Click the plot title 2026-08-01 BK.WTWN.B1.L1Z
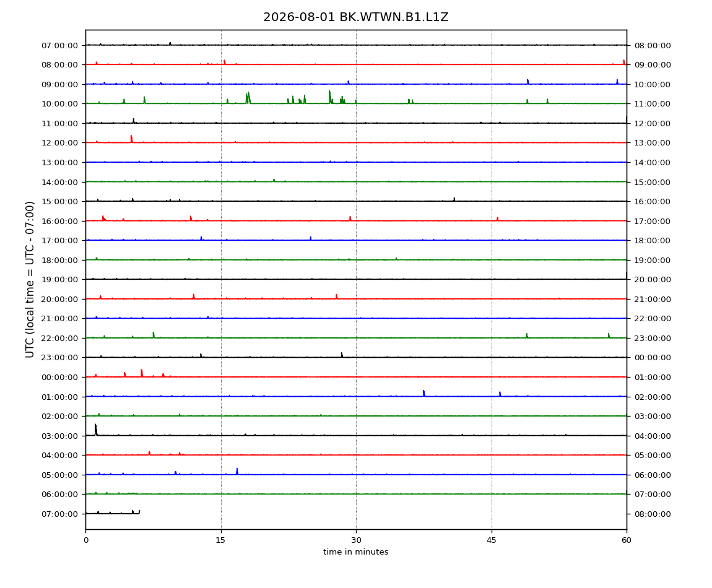 point(355,17)
